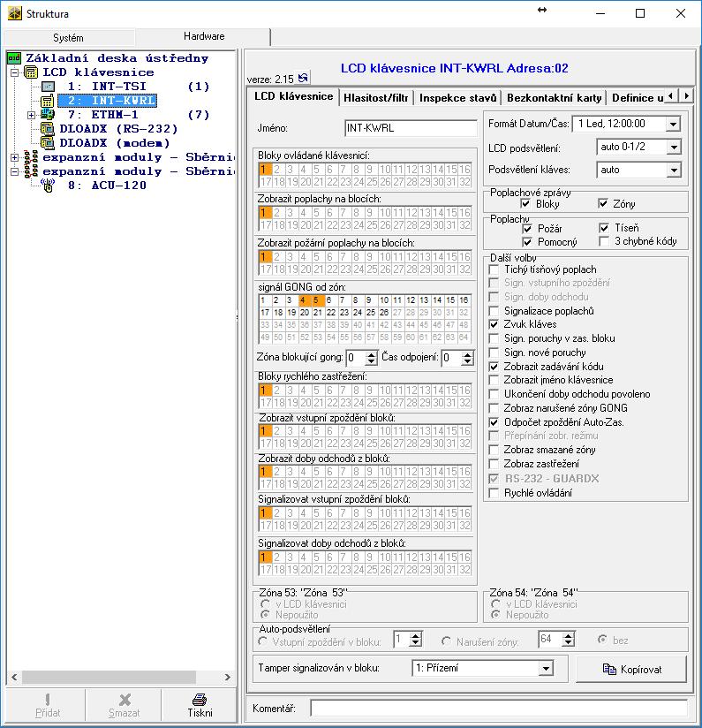Toggle block 1 in Bloky rychlého zastřežení
This screenshot has height=728, width=702.
coord(263,391)
